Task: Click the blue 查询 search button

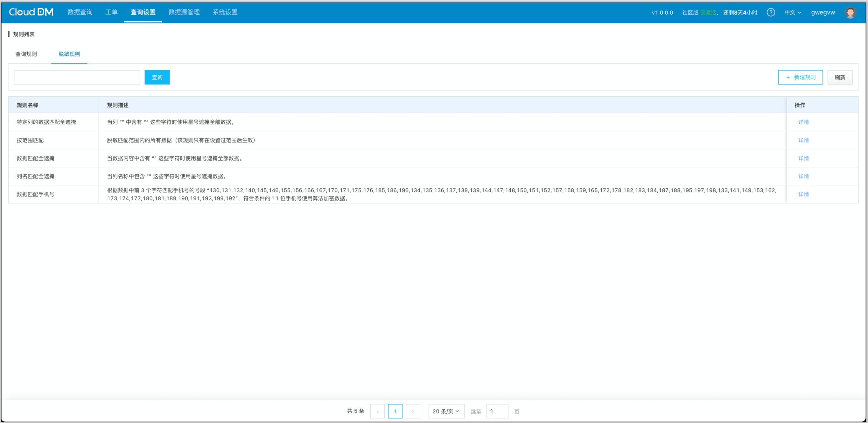Action: click(157, 78)
